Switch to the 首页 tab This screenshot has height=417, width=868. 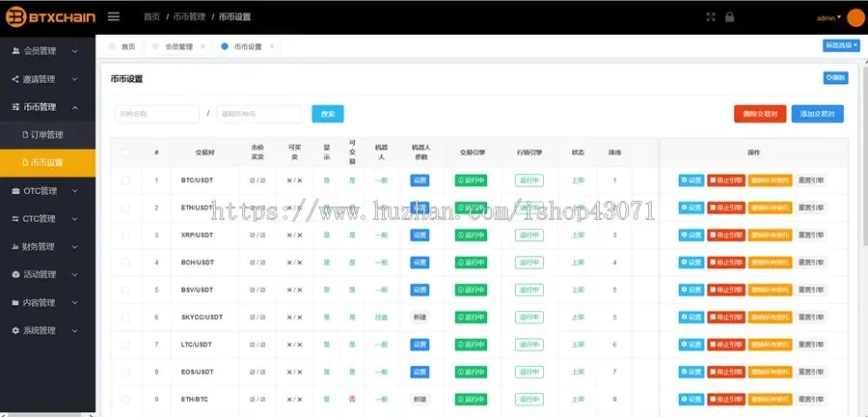(x=122, y=46)
